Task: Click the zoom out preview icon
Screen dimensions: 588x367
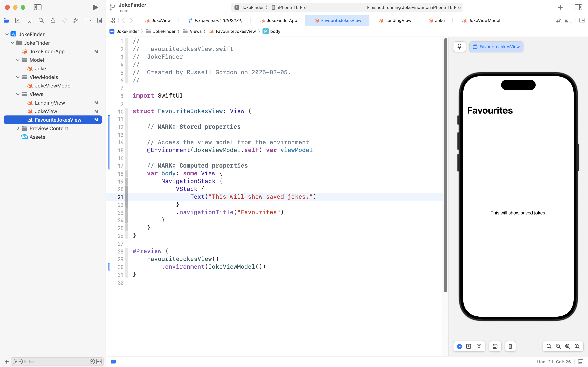Action: (549, 346)
